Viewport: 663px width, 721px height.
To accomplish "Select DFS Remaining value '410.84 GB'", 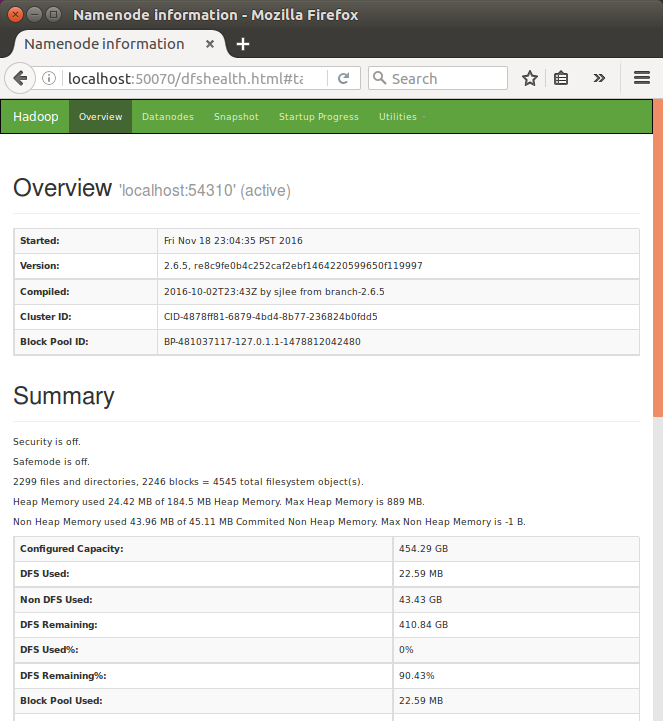I will 423,624.
